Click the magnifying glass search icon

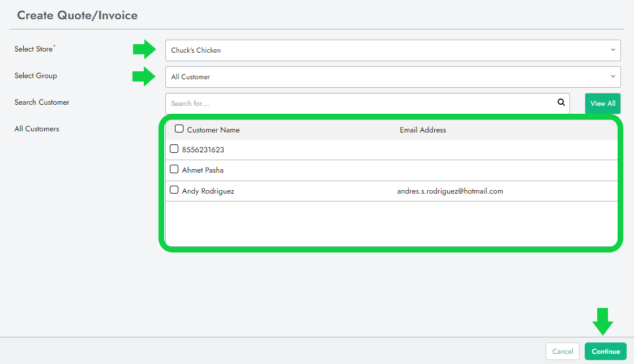pos(561,102)
